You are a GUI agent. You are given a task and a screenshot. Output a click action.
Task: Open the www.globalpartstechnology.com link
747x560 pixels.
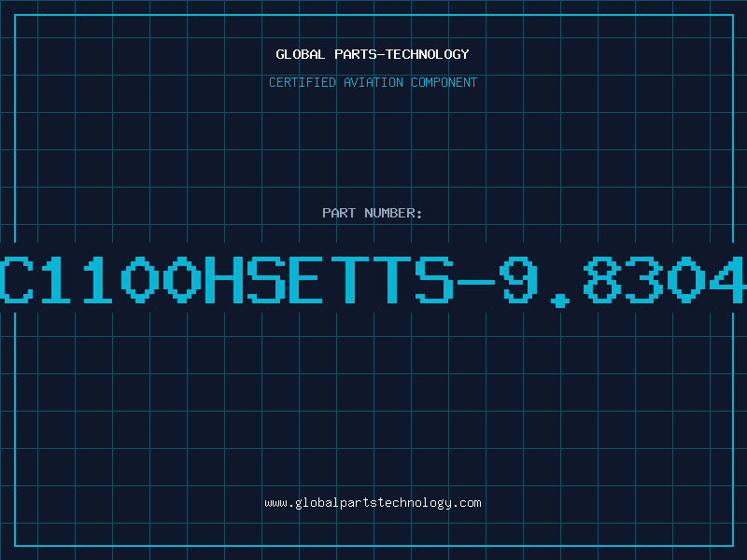click(x=373, y=503)
